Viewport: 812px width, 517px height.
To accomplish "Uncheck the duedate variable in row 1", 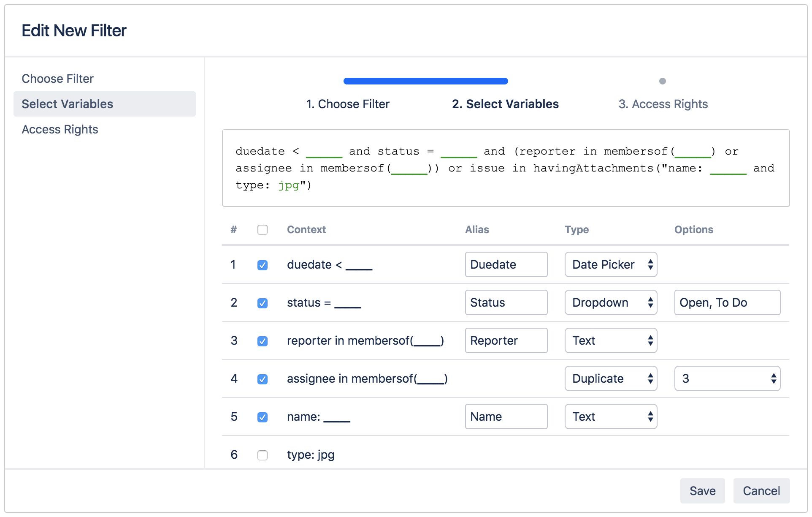I will pos(263,265).
